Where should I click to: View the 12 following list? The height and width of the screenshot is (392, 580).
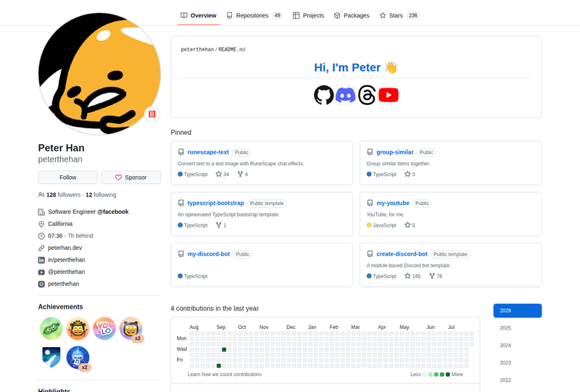click(x=101, y=195)
